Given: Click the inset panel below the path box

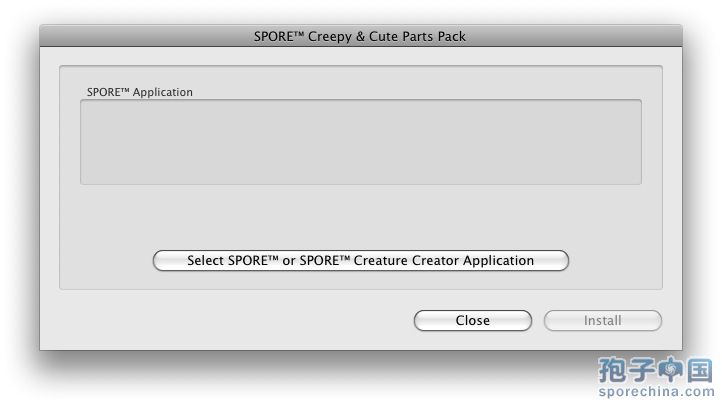Looking at the screenshot, I should [x=360, y=215].
